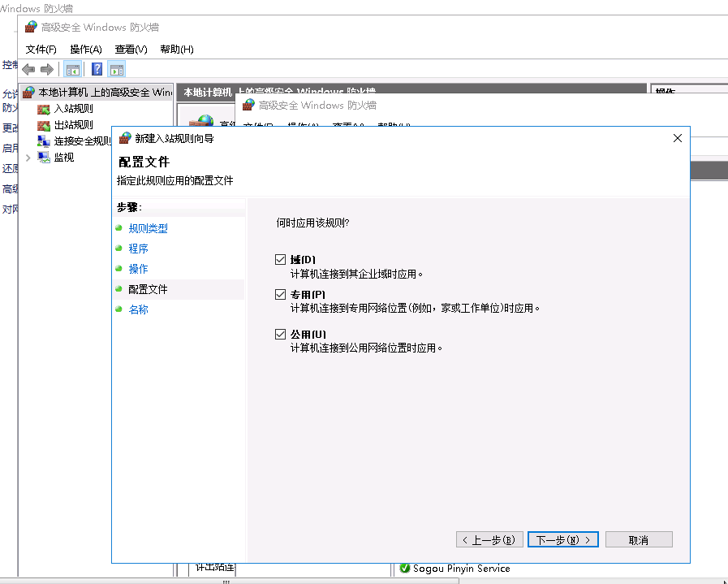The image size is (728, 584).
Task: Click the Back navigation arrow in the toolbar
Action: [28, 69]
